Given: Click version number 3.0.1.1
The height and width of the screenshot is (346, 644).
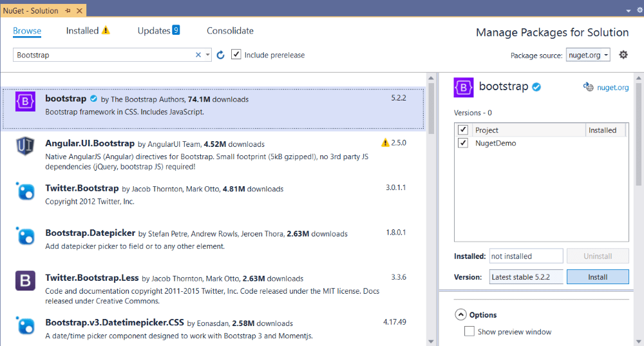Looking at the screenshot, I should (395, 187).
